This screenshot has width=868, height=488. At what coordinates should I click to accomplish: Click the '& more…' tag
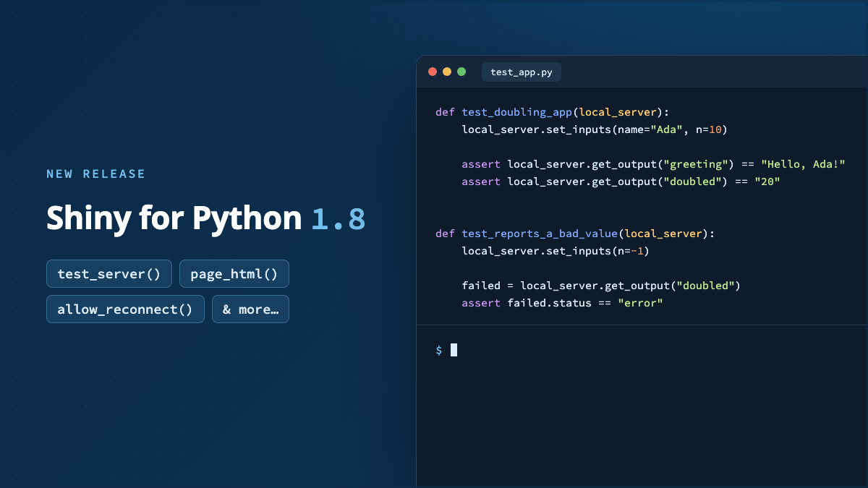[250, 309]
